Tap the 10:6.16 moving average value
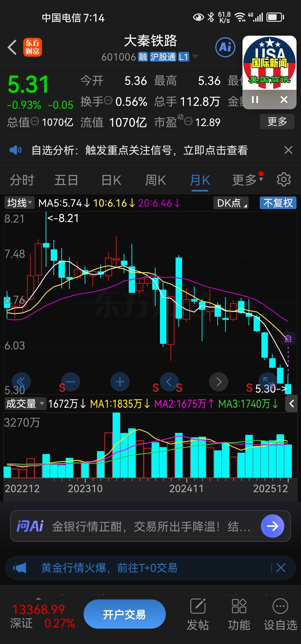Screen dimensions: 301x644 coord(114,203)
